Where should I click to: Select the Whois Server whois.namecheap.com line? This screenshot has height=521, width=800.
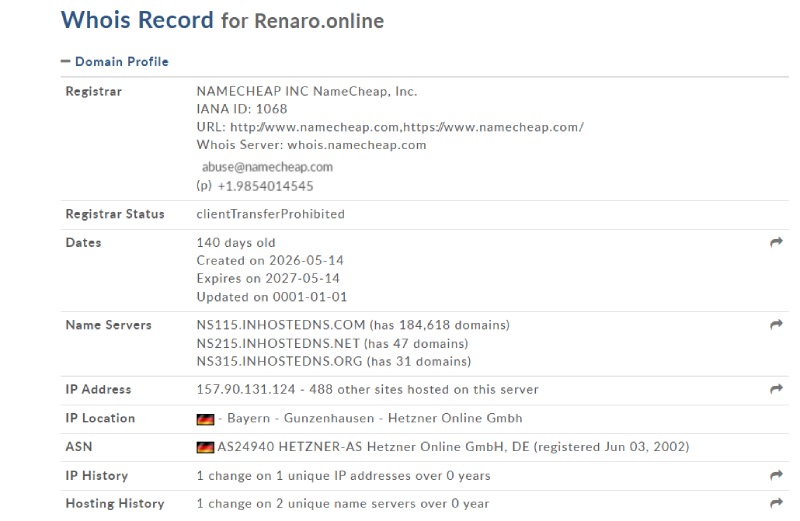click(311, 145)
